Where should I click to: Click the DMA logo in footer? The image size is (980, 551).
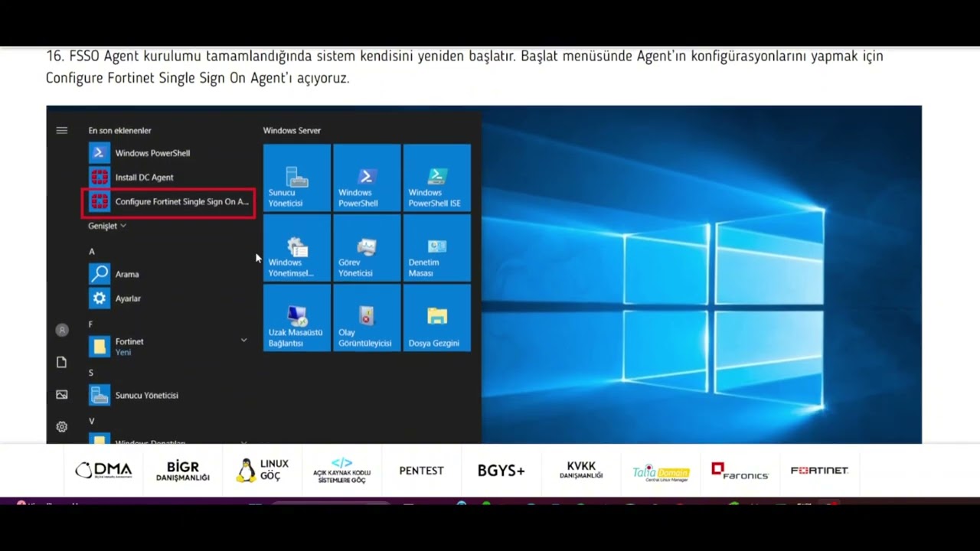(103, 471)
